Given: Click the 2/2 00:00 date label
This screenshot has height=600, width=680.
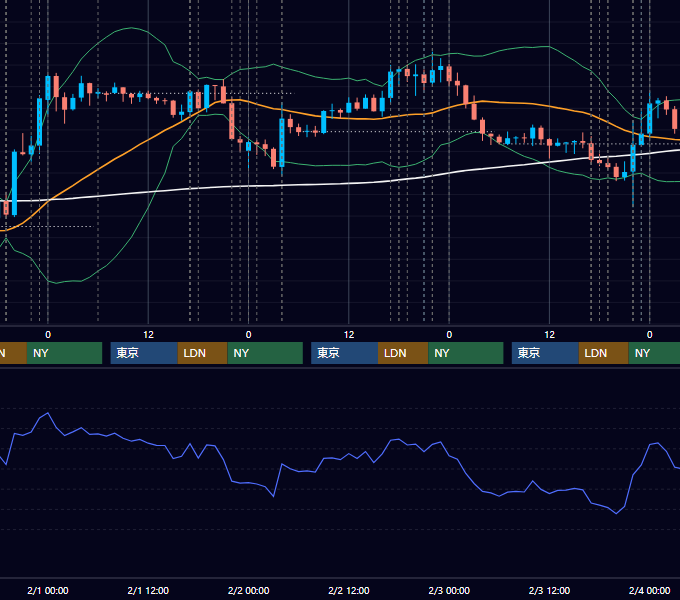Looking at the screenshot, I should tap(248, 590).
